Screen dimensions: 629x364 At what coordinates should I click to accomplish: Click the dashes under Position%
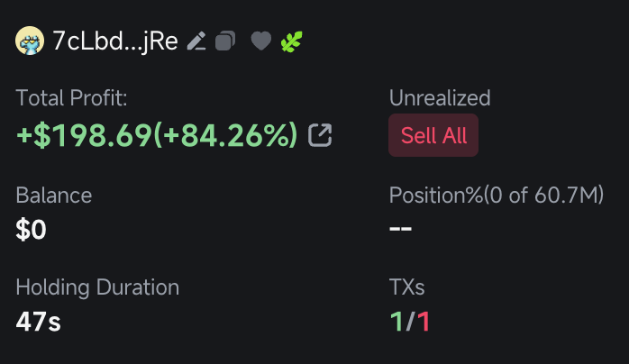(x=400, y=229)
